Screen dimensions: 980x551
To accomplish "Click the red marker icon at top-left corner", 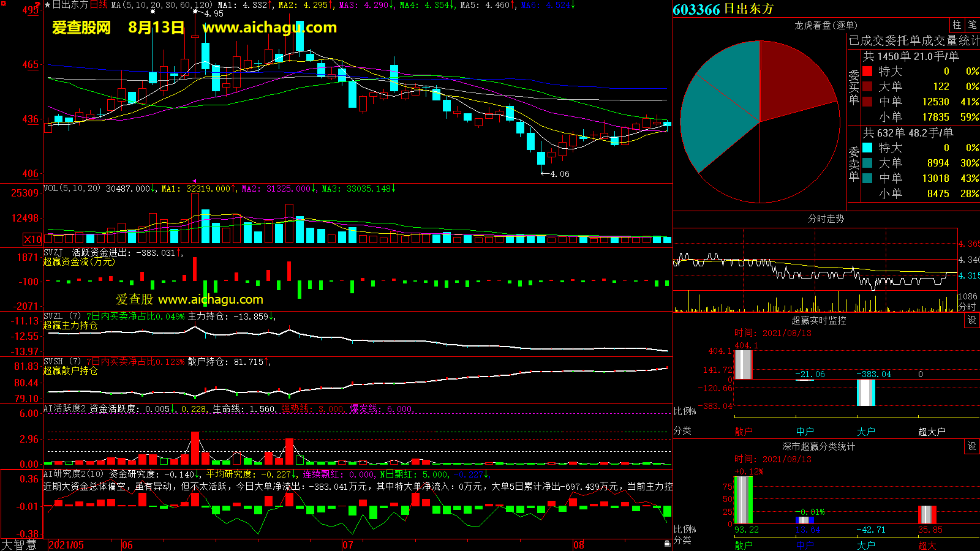I will 37,5.
